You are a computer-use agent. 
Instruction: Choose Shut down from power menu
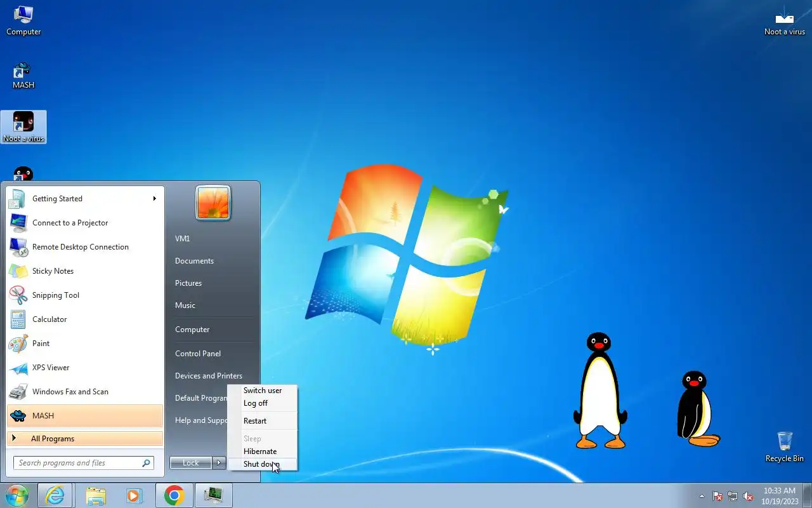(262, 464)
